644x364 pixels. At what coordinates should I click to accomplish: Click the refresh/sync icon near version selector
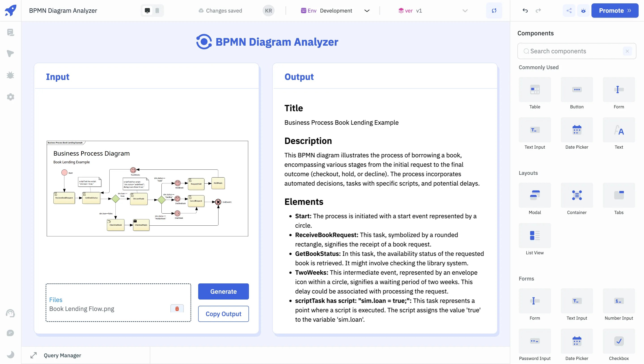pyautogui.click(x=494, y=11)
